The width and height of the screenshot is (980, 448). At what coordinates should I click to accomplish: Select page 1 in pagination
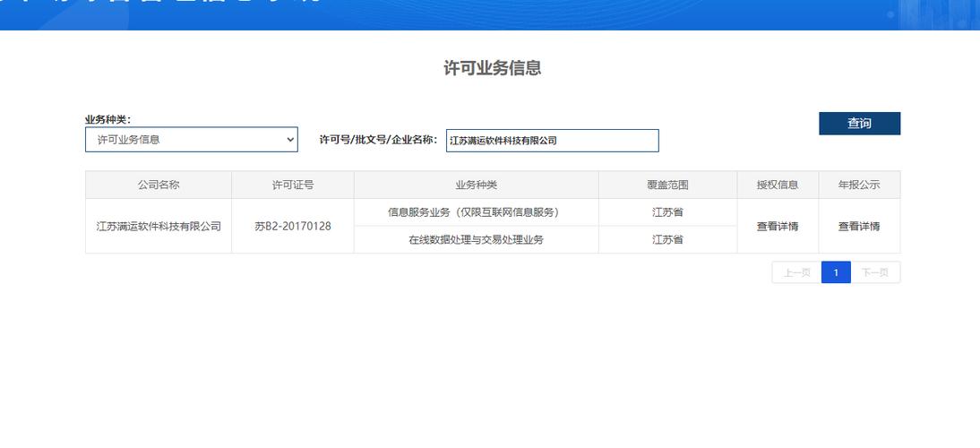coord(836,272)
